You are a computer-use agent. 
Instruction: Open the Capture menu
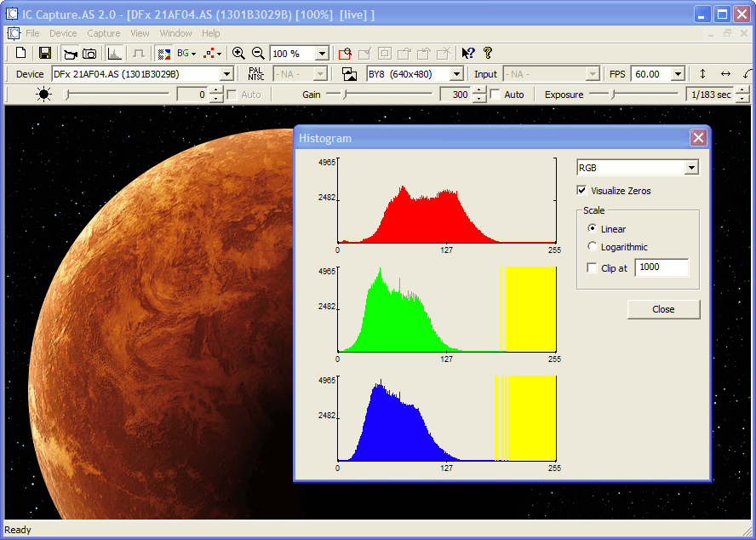click(104, 33)
